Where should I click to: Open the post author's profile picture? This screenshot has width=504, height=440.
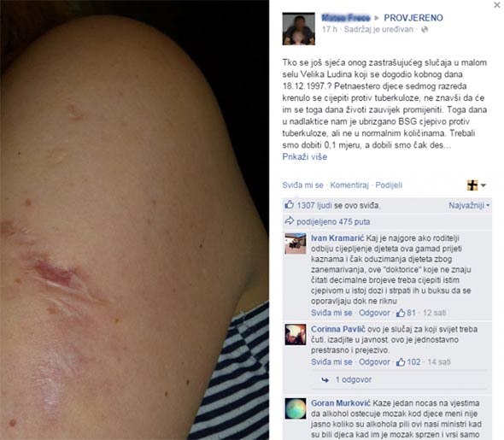pos(299,28)
